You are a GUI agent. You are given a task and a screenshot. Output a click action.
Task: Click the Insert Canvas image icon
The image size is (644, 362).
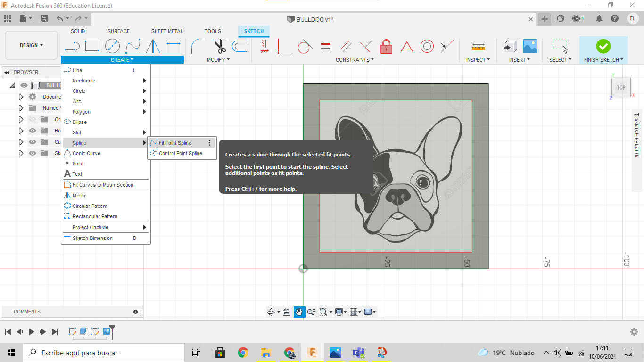(x=530, y=46)
